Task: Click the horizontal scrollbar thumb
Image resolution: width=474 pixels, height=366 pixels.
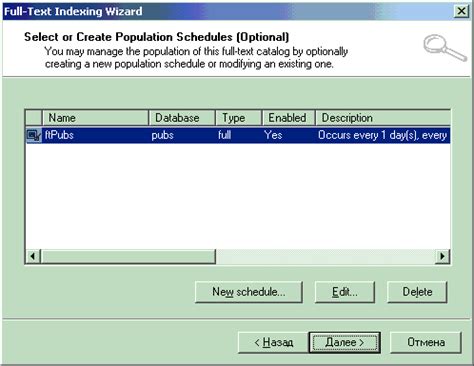Action: coord(128,256)
